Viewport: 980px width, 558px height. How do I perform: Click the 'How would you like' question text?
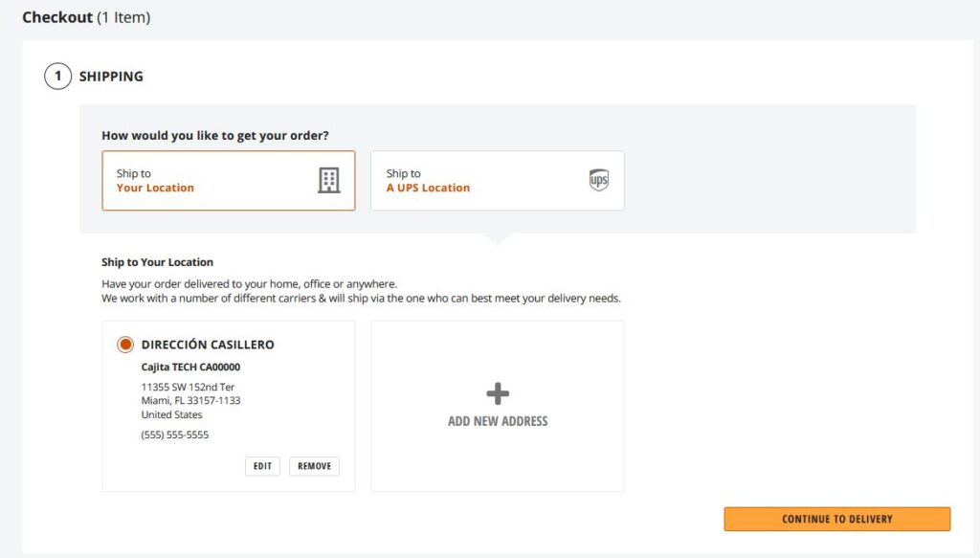(222, 136)
